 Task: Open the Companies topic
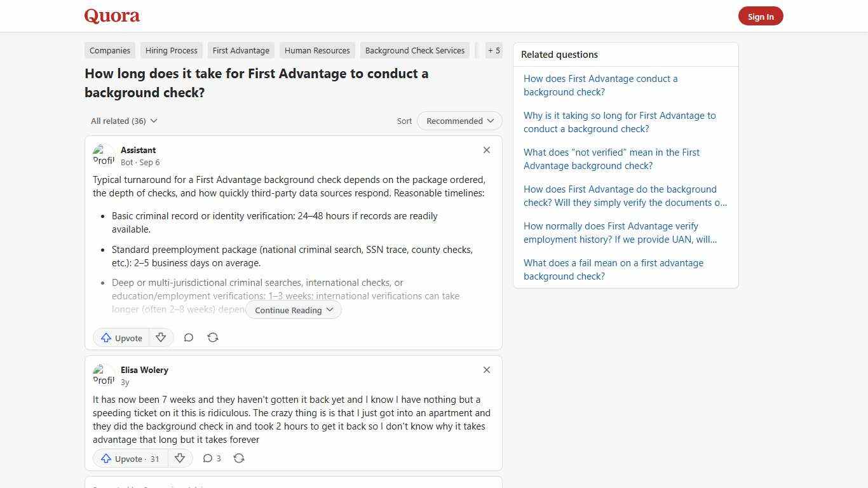click(x=109, y=50)
